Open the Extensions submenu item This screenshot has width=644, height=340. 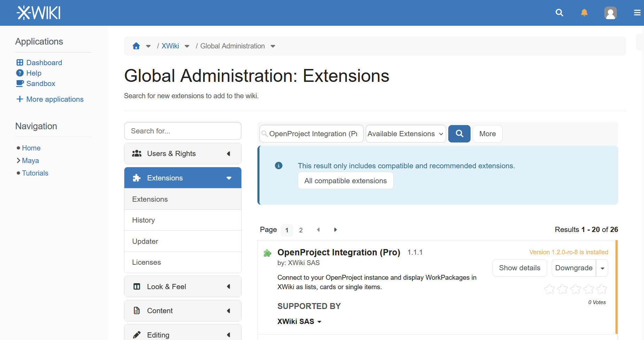point(183,199)
